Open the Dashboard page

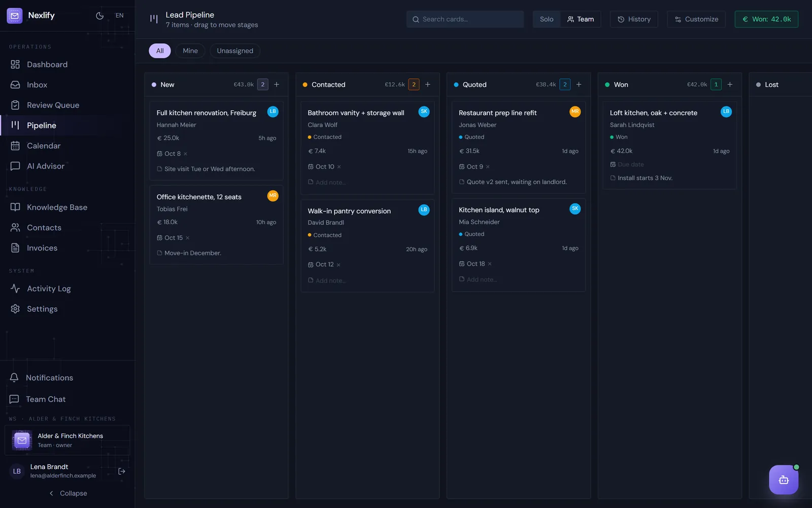coord(67,65)
